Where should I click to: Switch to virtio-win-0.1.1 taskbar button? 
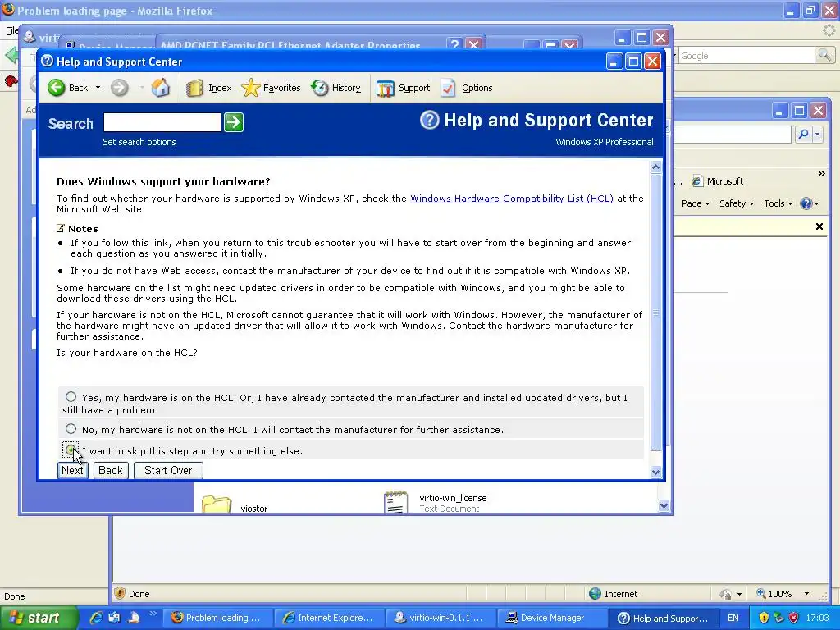440,618
